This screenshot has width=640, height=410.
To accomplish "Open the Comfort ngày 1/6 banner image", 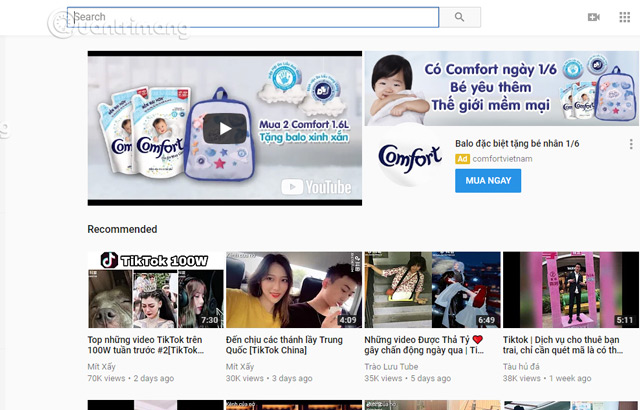I will point(502,87).
